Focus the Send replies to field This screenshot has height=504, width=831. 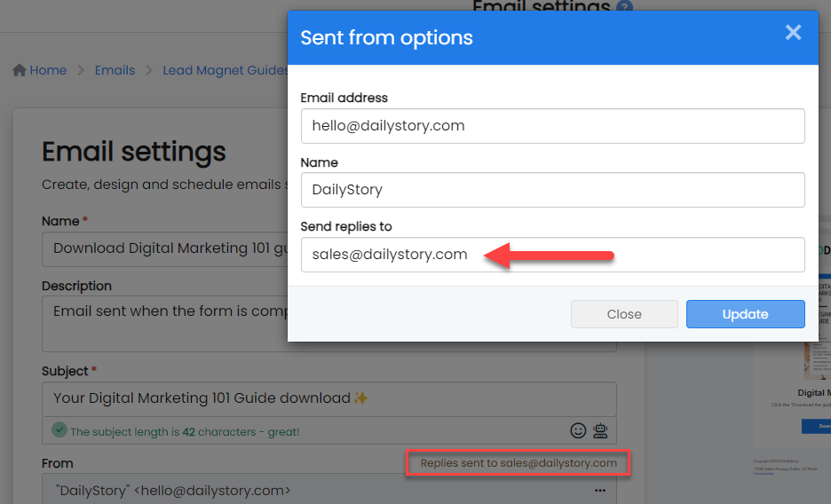coord(553,255)
